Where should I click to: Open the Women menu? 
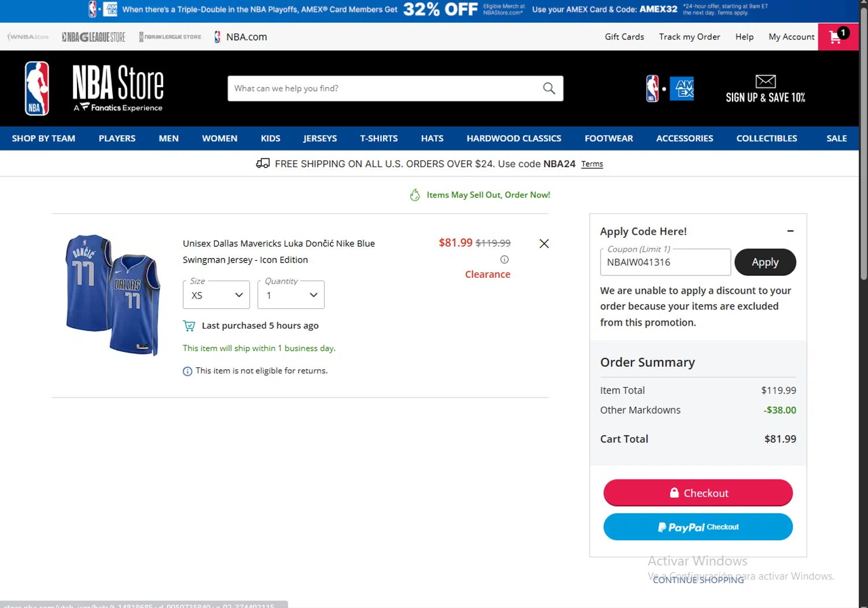(219, 139)
